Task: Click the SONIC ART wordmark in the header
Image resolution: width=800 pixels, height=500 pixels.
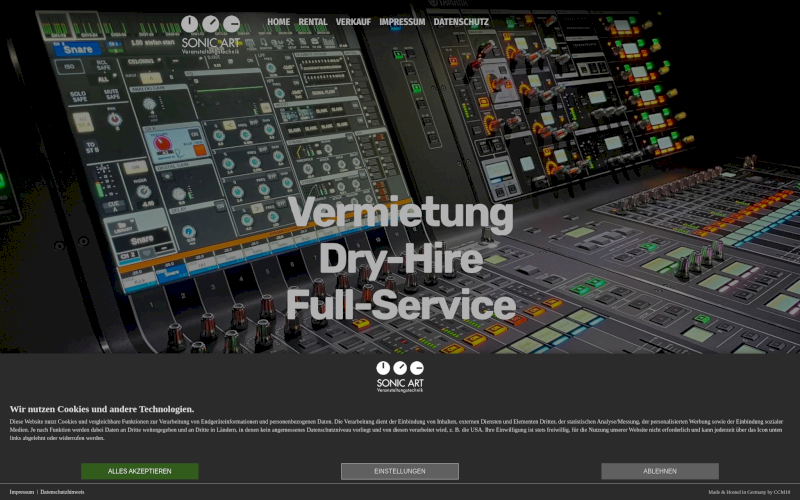Action: pos(210,42)
